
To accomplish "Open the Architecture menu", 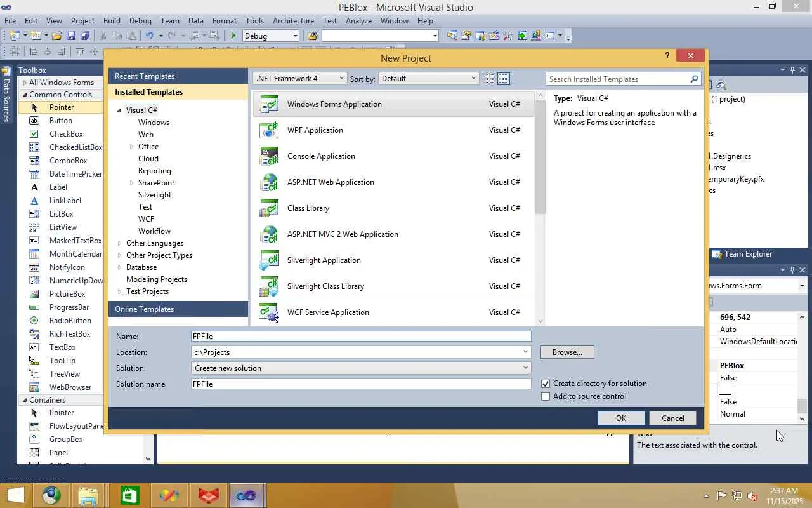I will pyautogui.click(x=293, y=21).
